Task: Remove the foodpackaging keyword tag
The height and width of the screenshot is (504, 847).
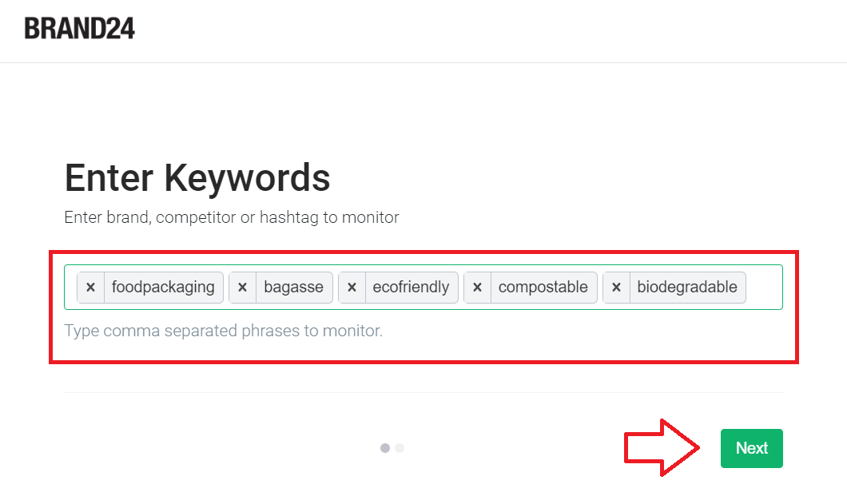Action: tap(91, 288)
